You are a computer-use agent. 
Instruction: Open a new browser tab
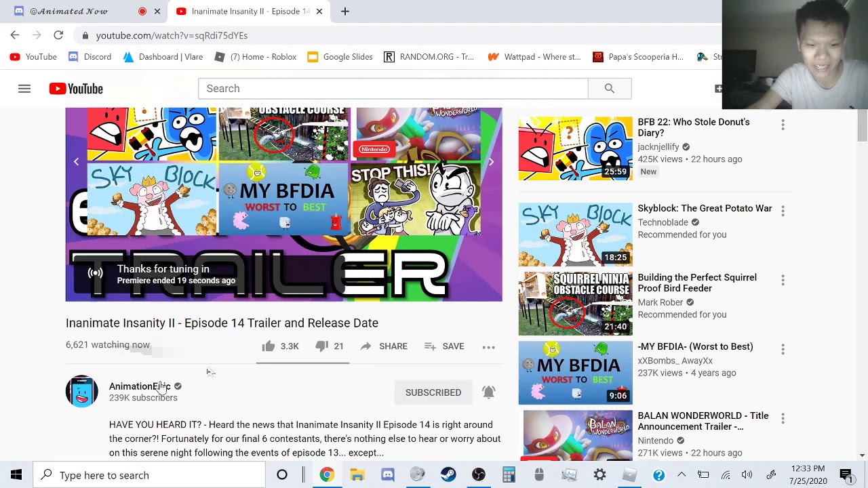click(x=344, y=12)
